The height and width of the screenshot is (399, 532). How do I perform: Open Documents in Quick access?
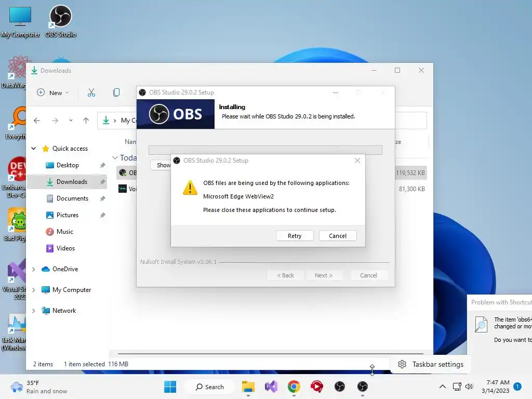pos(72,198)
